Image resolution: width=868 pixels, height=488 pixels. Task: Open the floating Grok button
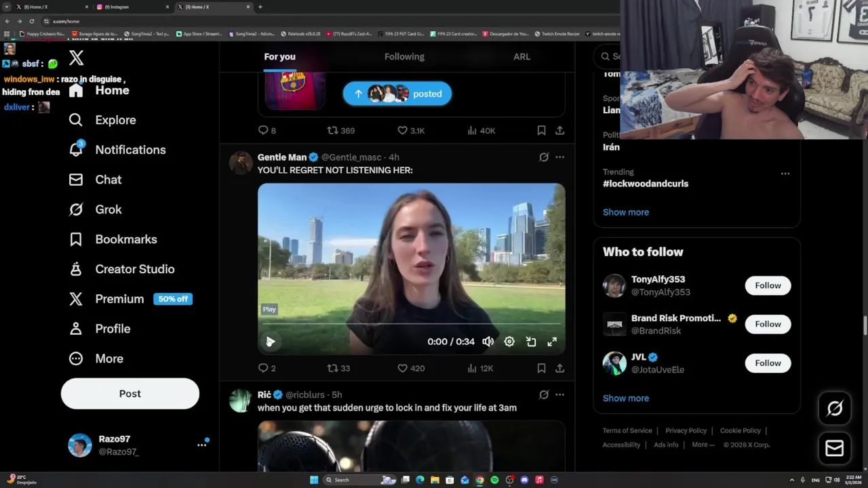tap(835, 408)
